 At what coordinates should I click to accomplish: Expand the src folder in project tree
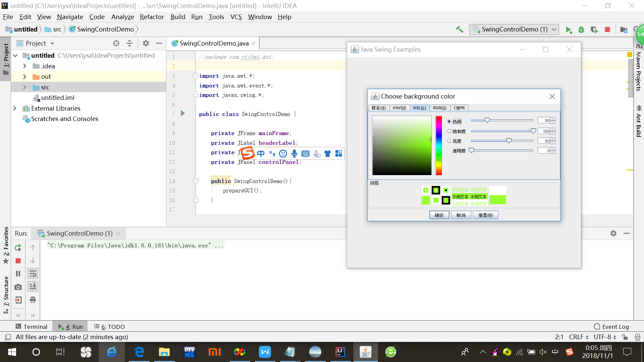[x=24, y=87]
